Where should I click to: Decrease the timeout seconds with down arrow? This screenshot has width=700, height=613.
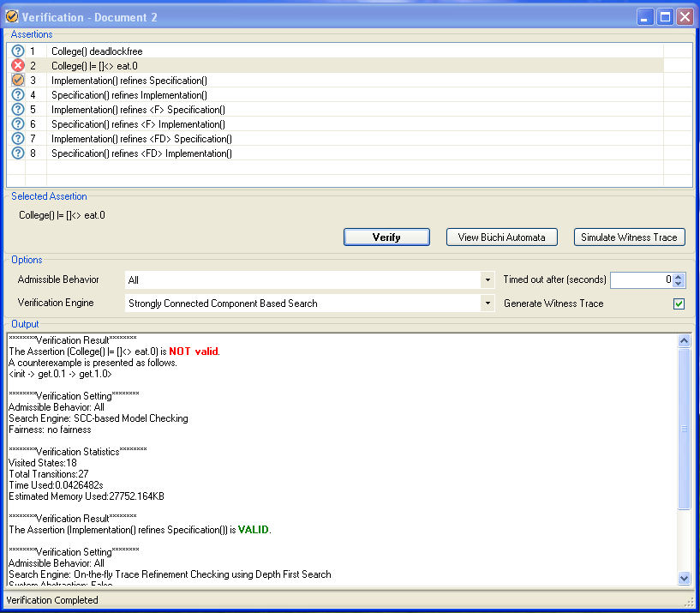pyautogui.click(x=679, y=284)
